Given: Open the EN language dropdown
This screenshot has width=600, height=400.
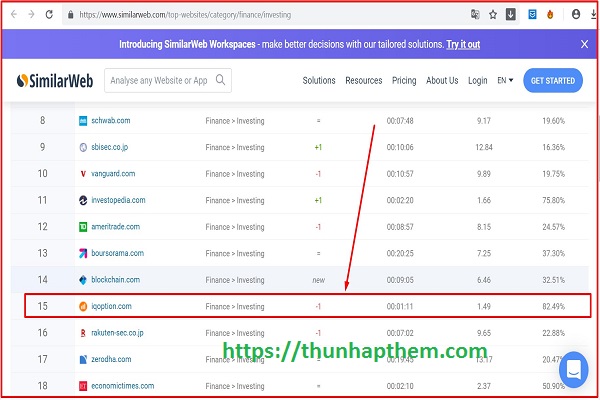Looking at the screenshot, I should [505, 81].
